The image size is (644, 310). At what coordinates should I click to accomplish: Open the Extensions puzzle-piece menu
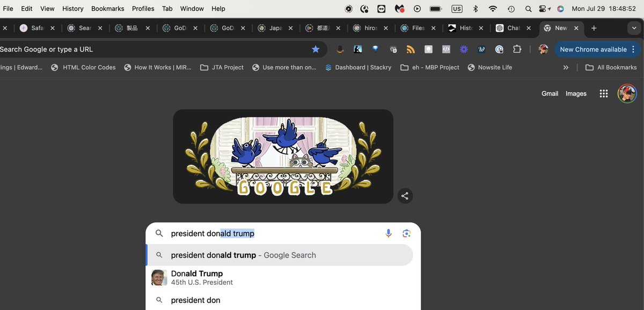tap(517, 49)
